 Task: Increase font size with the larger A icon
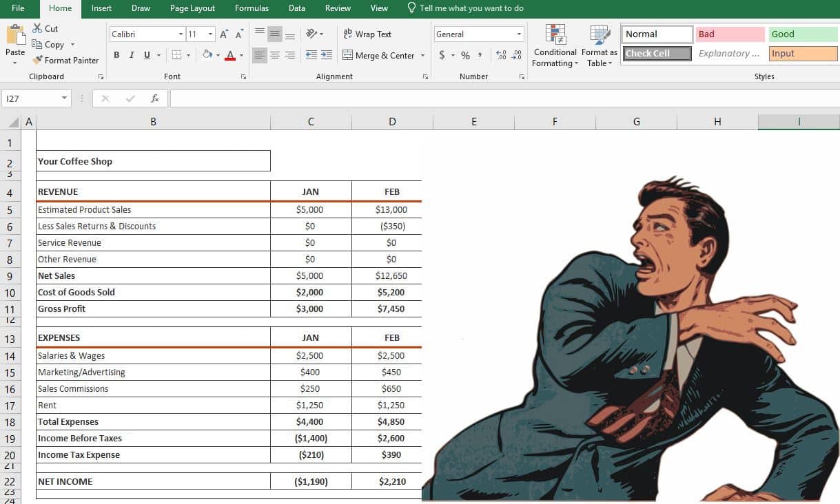coord(224,34)
